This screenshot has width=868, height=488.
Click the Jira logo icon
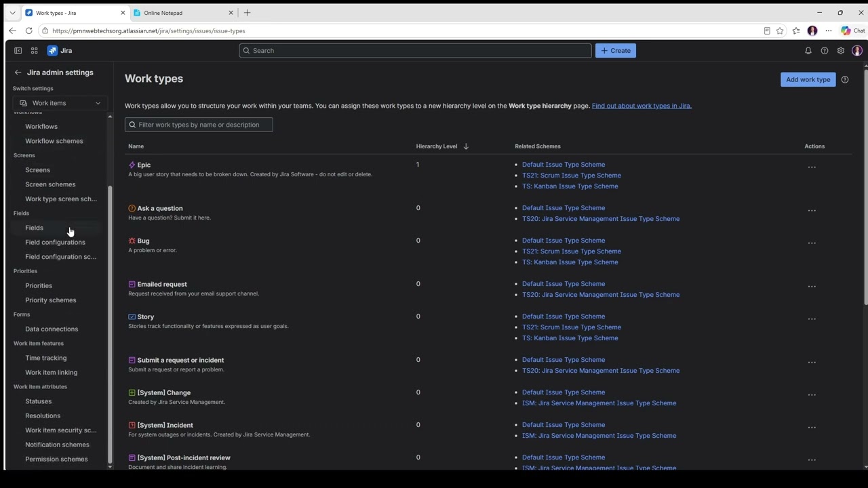[52, 51]
